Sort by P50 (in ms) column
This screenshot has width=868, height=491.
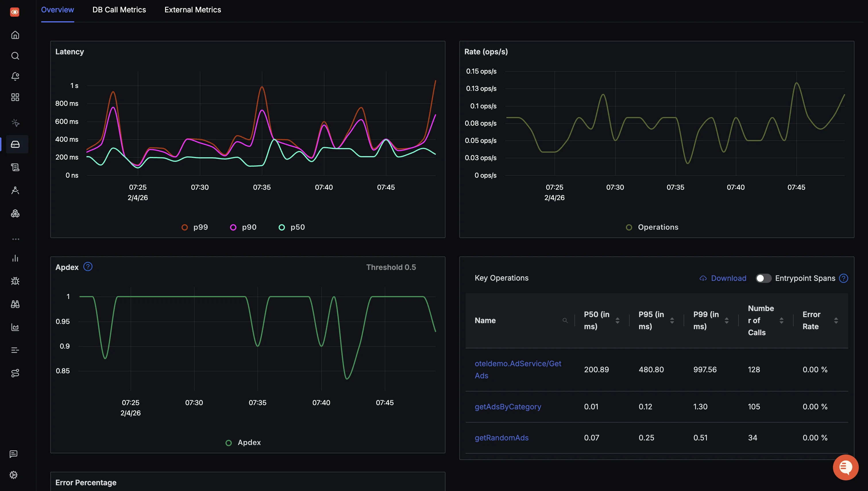pos(617,320)
